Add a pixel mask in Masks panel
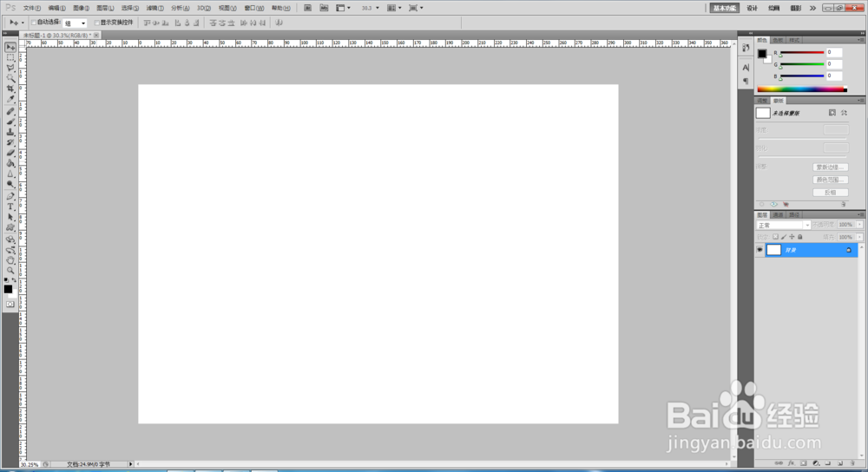The image size is (868, 472). [832, 113]
